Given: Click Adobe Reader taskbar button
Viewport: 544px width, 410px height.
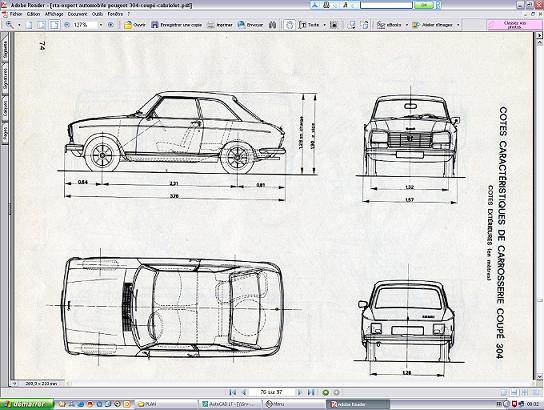Looking at the screenshot, I should point(358,404).
